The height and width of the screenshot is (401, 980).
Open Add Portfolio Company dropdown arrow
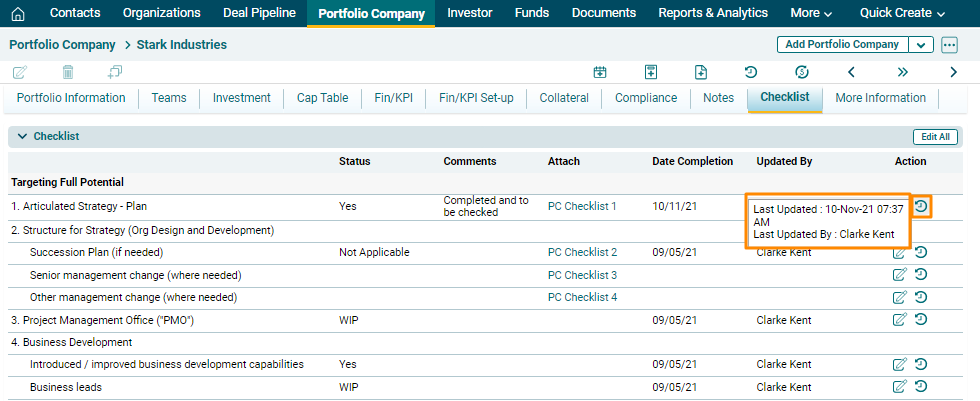(x=921, y=45)
